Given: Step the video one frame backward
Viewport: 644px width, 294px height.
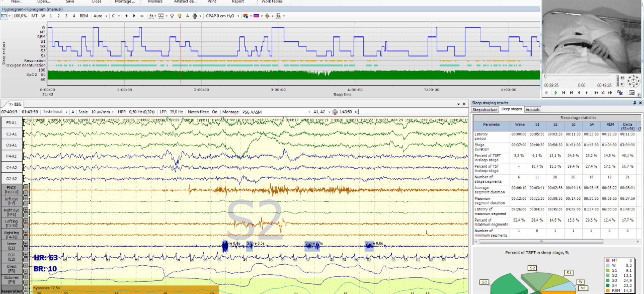Looking at the screenshot, I should pos(579,93).
